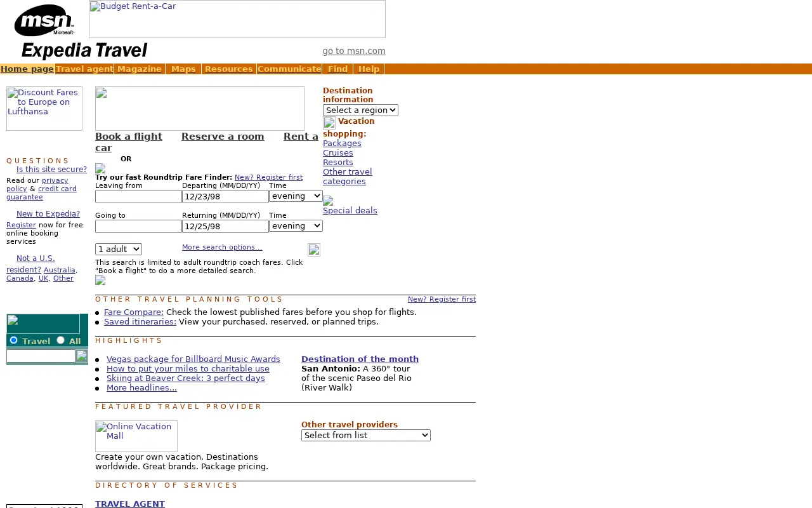This screenshot has height=508, width=812.
Task: Open the departing Time dropdown
Action: coord(296,196)
